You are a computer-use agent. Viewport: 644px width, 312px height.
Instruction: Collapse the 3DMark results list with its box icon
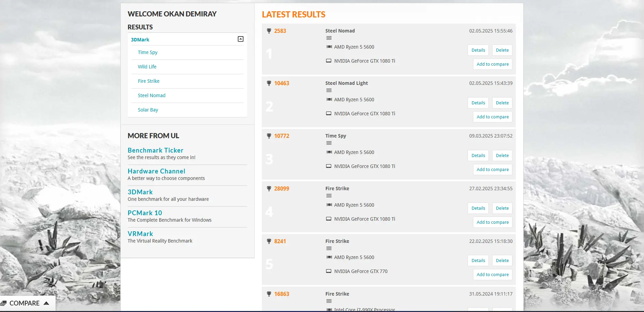click(x=241, y=39)
